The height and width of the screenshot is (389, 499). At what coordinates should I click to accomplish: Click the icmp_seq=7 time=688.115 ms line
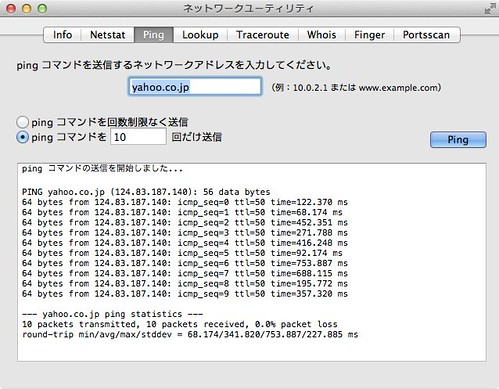click(185, 273)
